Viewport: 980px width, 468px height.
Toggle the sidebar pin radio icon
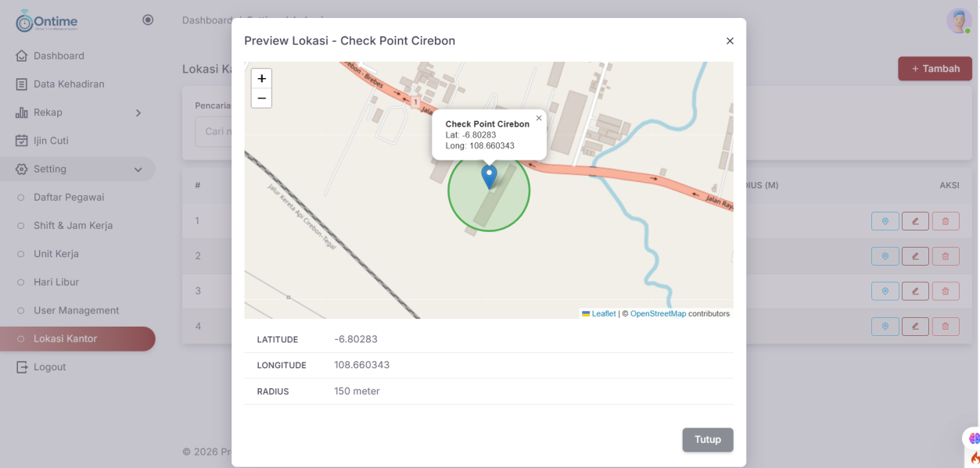(x=148, y=20)
